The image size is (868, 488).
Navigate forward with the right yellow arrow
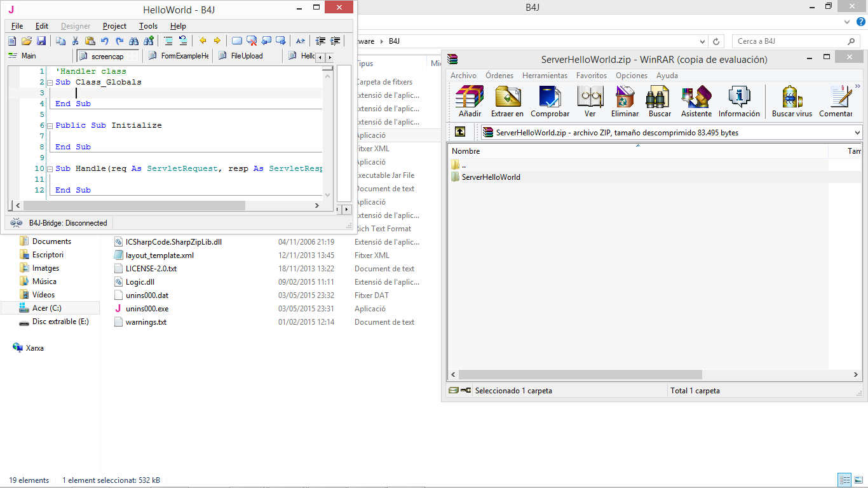click(217, 41)
